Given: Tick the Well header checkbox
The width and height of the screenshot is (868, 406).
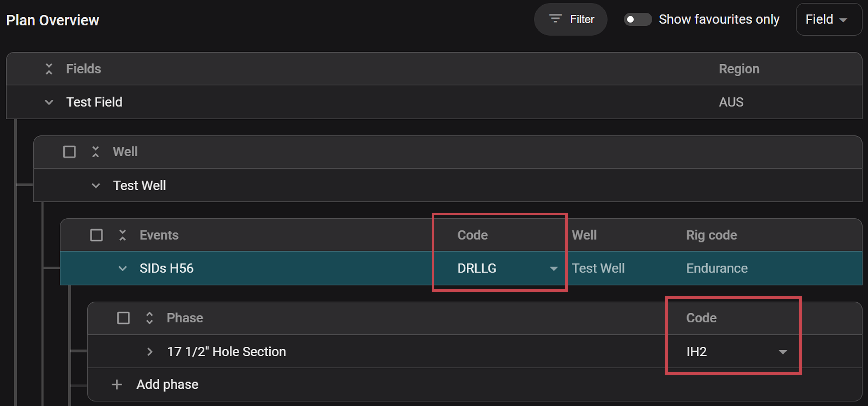Looking at the screenshot, I should click(x=69, y=152).
